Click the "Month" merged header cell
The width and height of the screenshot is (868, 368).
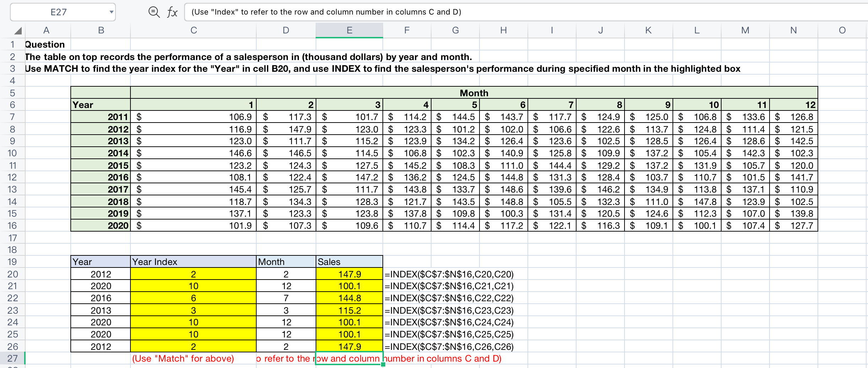474,93
